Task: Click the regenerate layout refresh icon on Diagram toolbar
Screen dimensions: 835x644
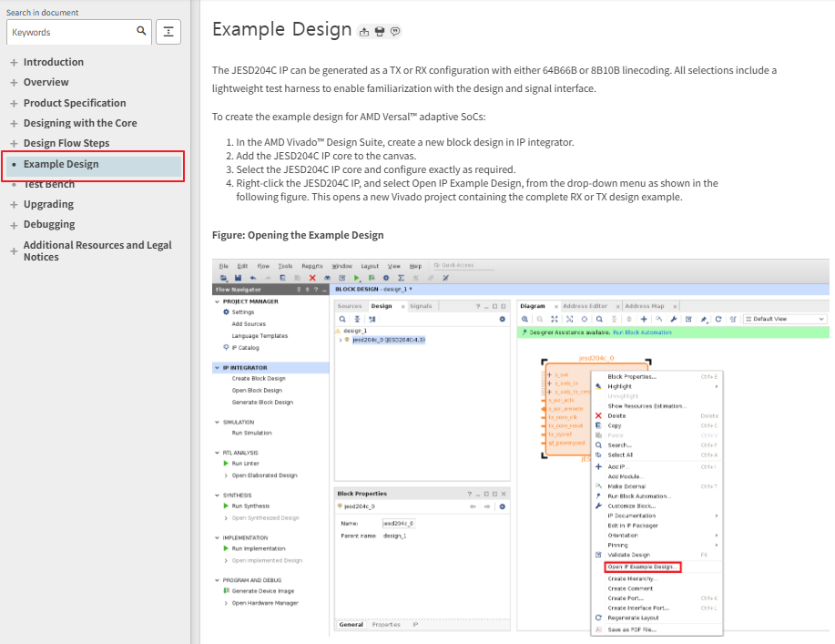Action: (x=718, y=319)
